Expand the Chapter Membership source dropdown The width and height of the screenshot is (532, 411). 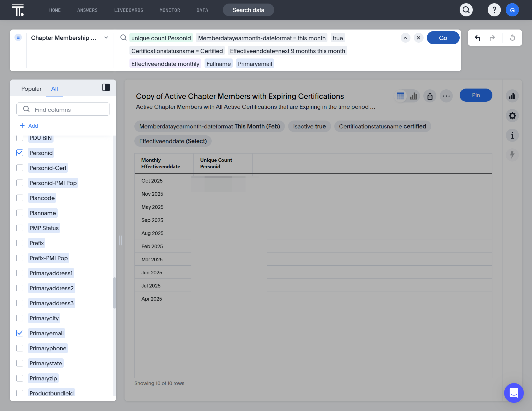106,38
